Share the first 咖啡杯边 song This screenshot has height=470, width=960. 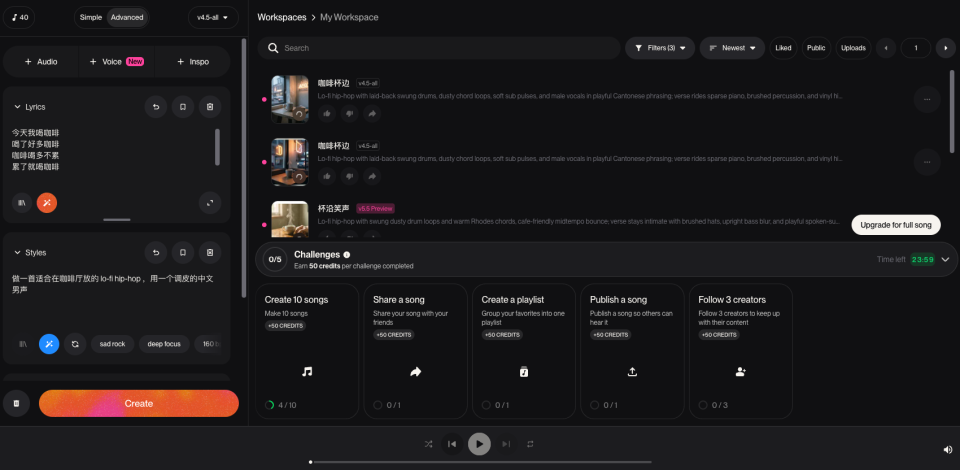click(371, 113)
